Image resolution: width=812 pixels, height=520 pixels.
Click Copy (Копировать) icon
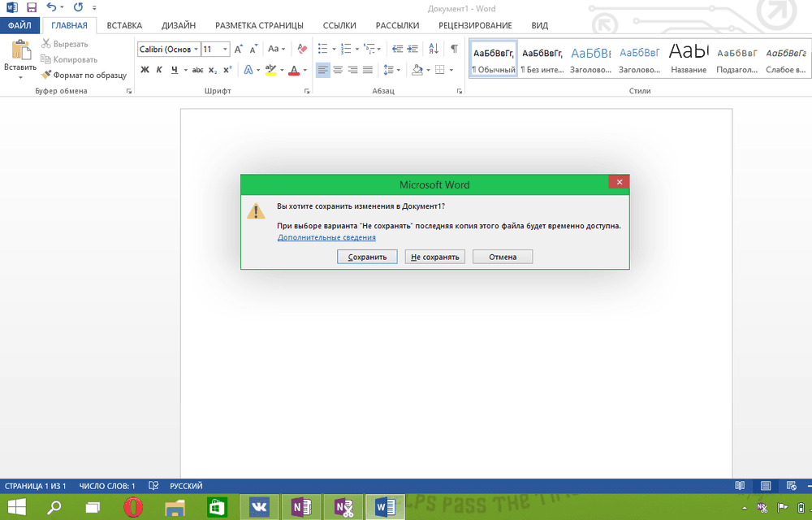click(46, 59)
